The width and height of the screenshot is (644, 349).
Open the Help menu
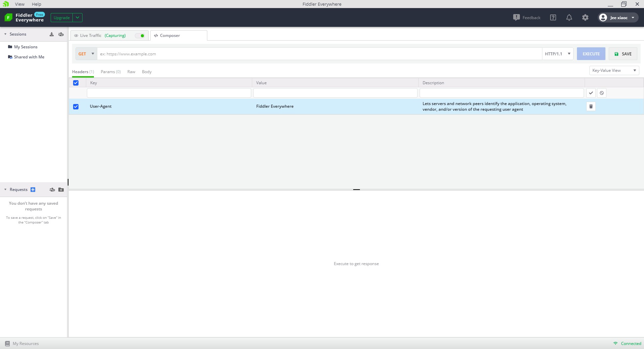37,4
